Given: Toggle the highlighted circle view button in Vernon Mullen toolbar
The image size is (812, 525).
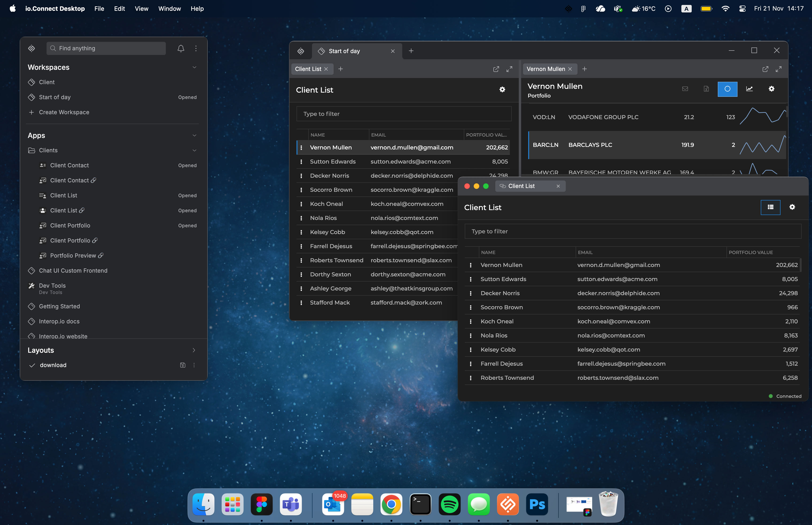Looking at the screenshot, I should [727, 89].
